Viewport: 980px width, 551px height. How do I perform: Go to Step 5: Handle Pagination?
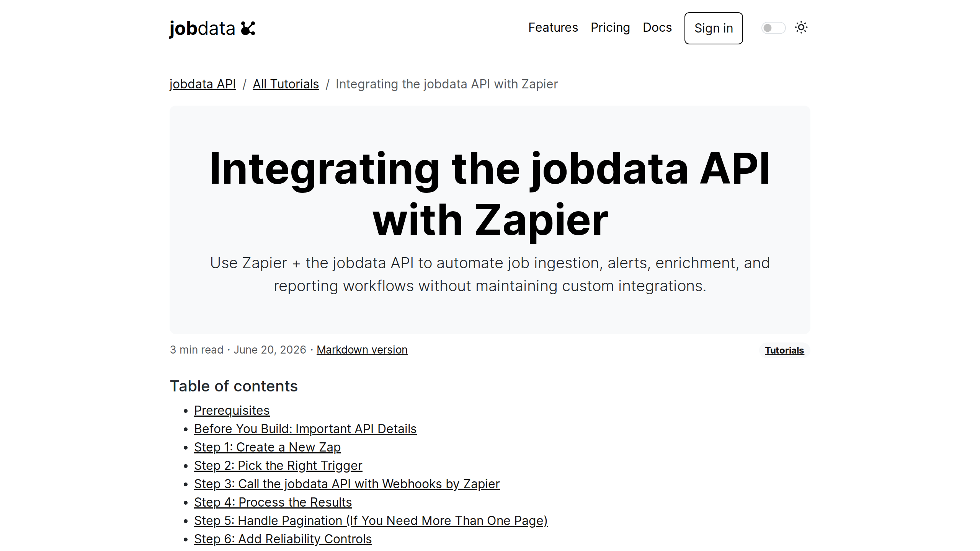[x=371, y=520]
